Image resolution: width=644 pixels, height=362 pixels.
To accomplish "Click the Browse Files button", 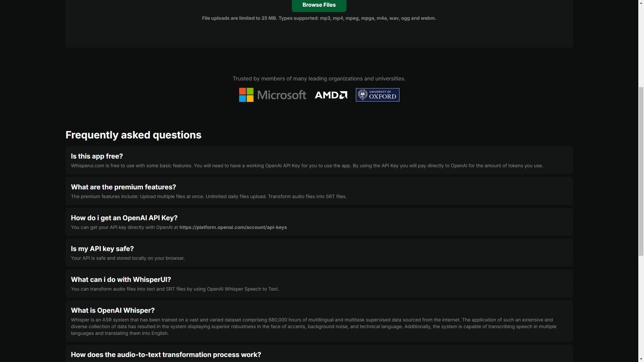I will (x=319, y=5).
